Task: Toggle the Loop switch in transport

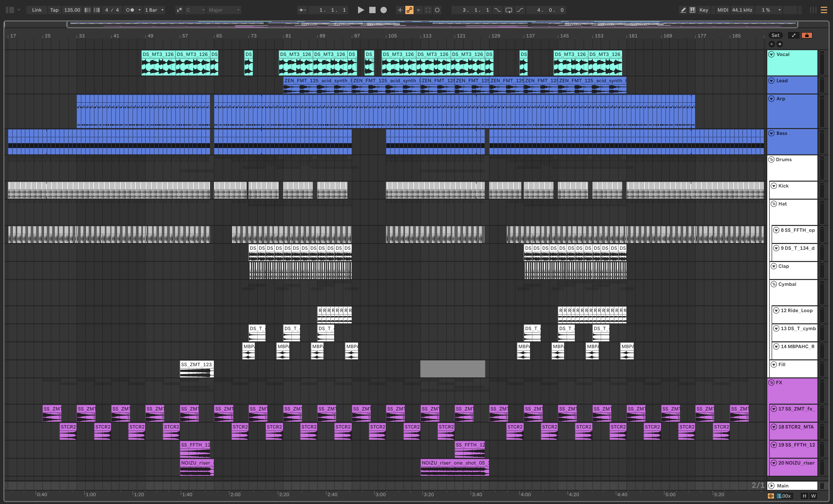Action: pos(509,10)
